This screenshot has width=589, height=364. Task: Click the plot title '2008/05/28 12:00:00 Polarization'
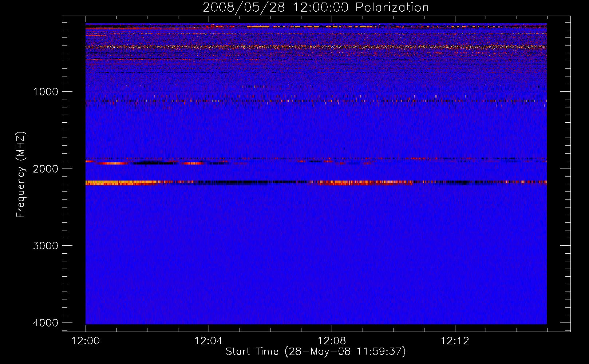[316, 7]
